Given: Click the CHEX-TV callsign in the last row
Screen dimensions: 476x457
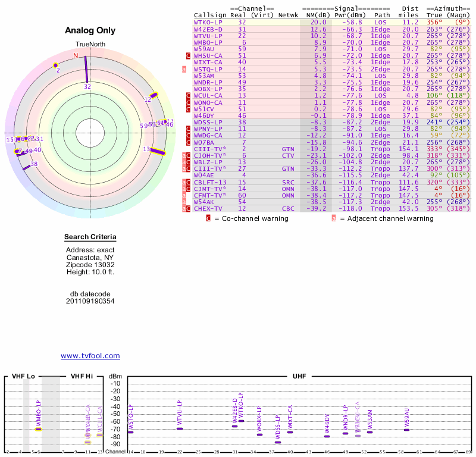Looking at the screenshot, I should pyautogui.click(x=208, y=208).
